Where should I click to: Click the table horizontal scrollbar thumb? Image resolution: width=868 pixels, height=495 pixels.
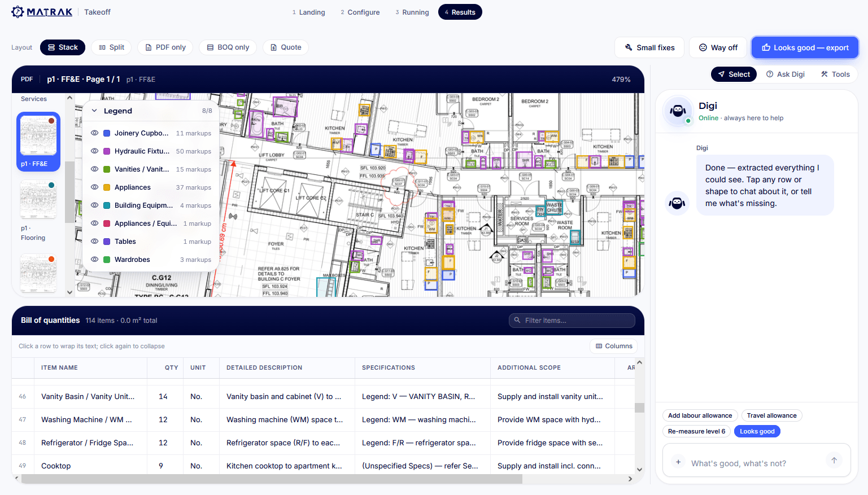tap(272, 479)
